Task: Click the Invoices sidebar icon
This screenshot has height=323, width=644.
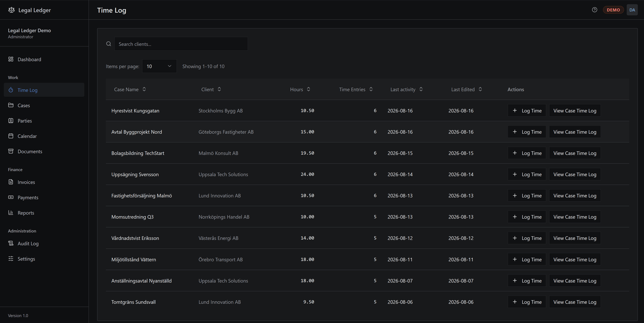Action: tap(11, 182)
